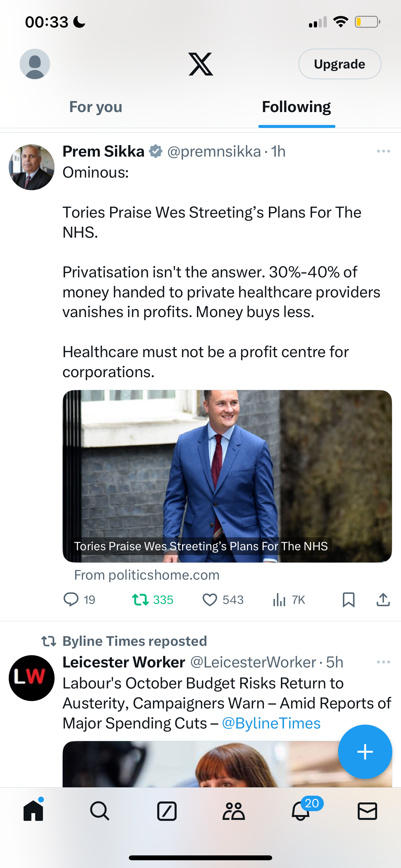This screenshot has height=868, width=401.
Task: Open the politicshome.com article card image
Action: pos(227,476)
